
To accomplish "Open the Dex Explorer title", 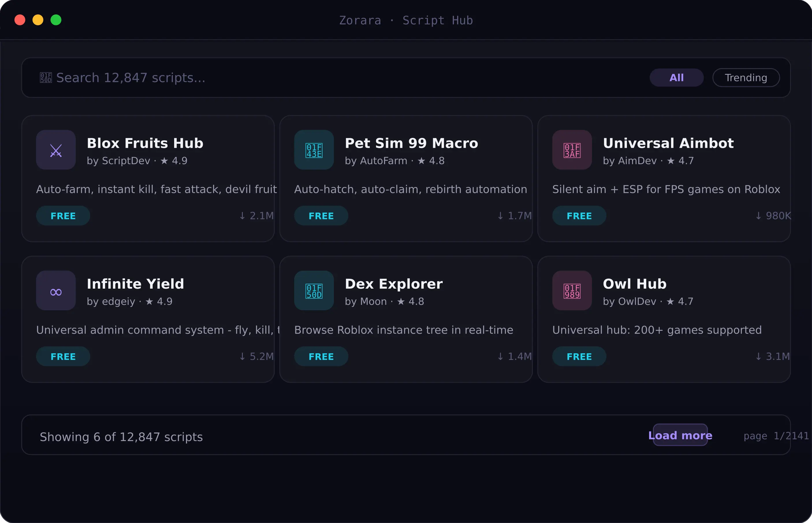I will (x=394, y=284).
